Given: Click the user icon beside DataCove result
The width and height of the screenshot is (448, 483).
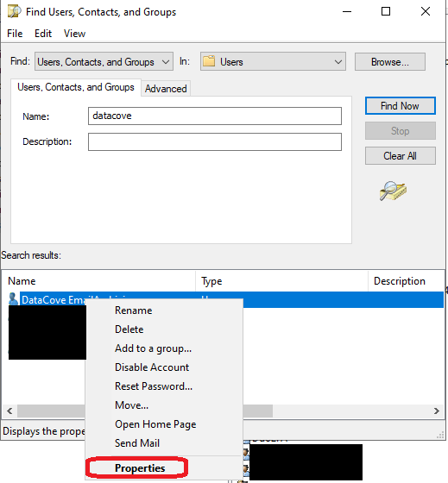Looking at the screenshot, I should (13, 299).
